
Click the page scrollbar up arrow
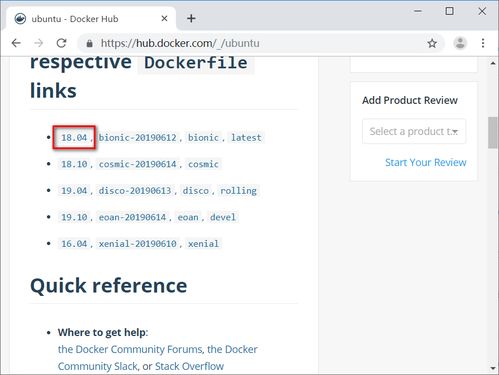[493, 63]
